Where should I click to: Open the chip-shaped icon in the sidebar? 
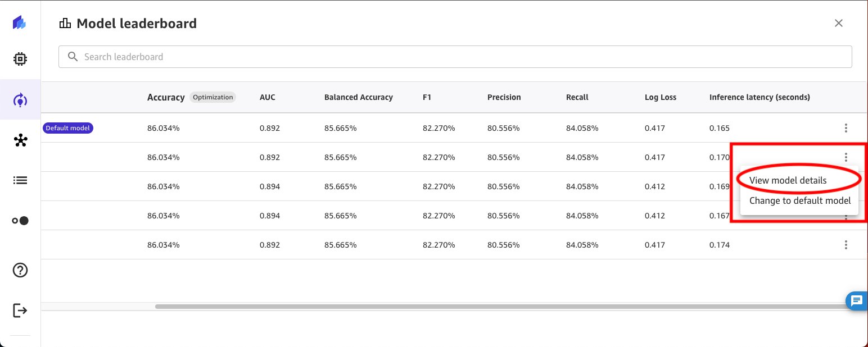coord(20,59)
